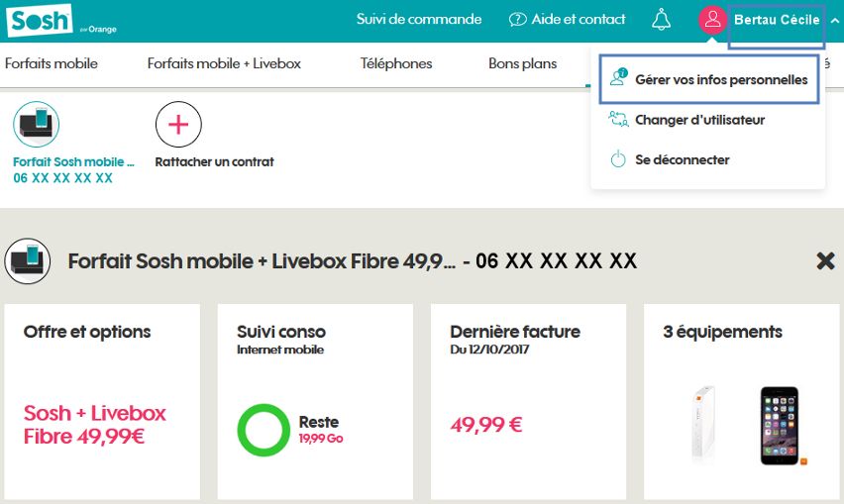Click the Aide et contact link
This screenshot has width=844, height=504.
coord(578,20)
